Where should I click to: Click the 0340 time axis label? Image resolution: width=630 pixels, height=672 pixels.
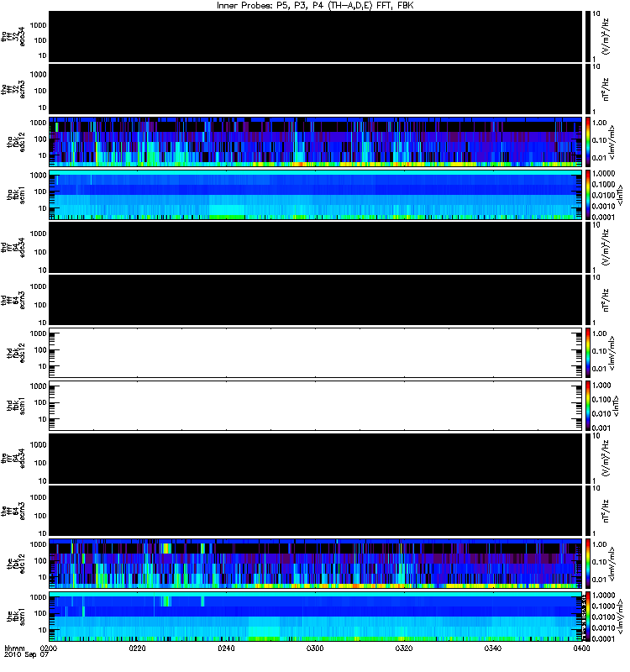pyautogui.click(x=493, y=648)
